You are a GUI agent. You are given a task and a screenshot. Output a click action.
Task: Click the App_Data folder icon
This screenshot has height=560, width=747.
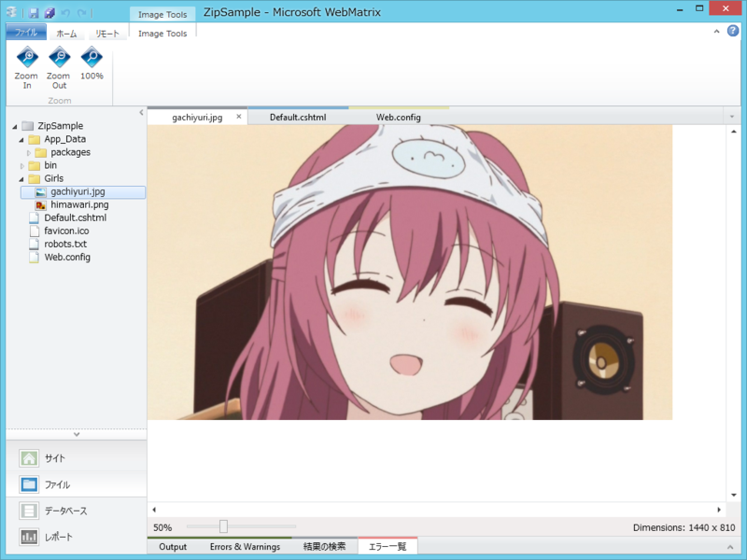[x=35, y=139]
